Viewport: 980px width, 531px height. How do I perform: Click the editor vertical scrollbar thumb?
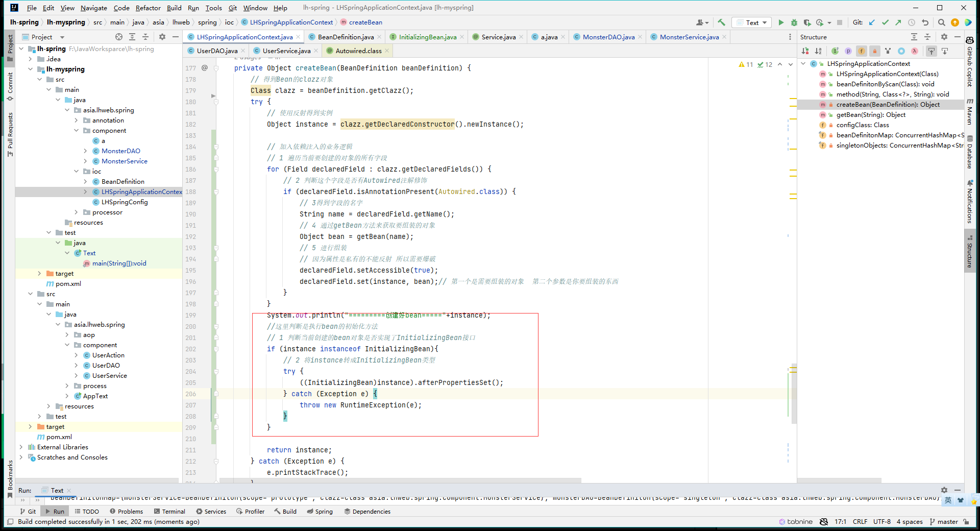tap(794, 394)
